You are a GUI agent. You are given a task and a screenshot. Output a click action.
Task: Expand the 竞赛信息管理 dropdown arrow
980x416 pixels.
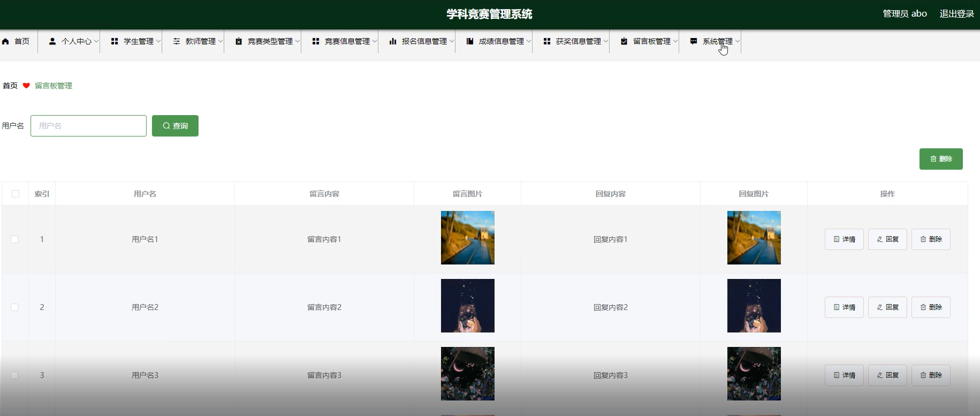click(375, 41)
